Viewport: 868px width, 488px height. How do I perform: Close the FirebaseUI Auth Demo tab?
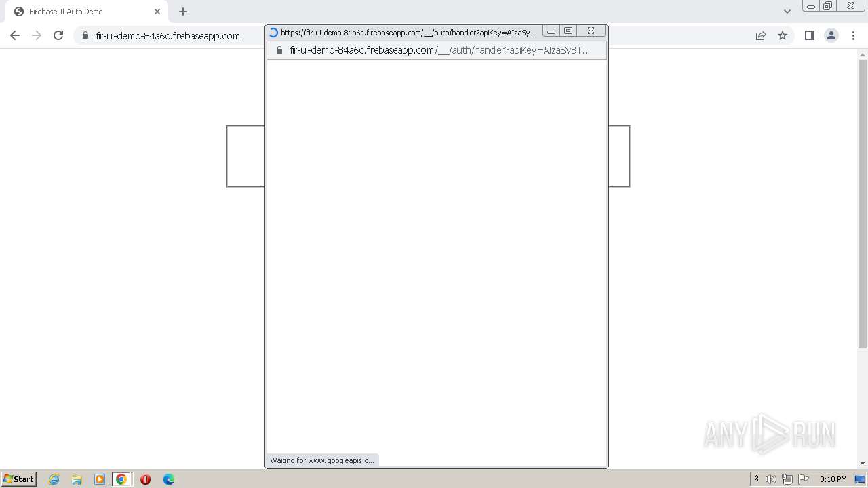(x=157, y=12)
